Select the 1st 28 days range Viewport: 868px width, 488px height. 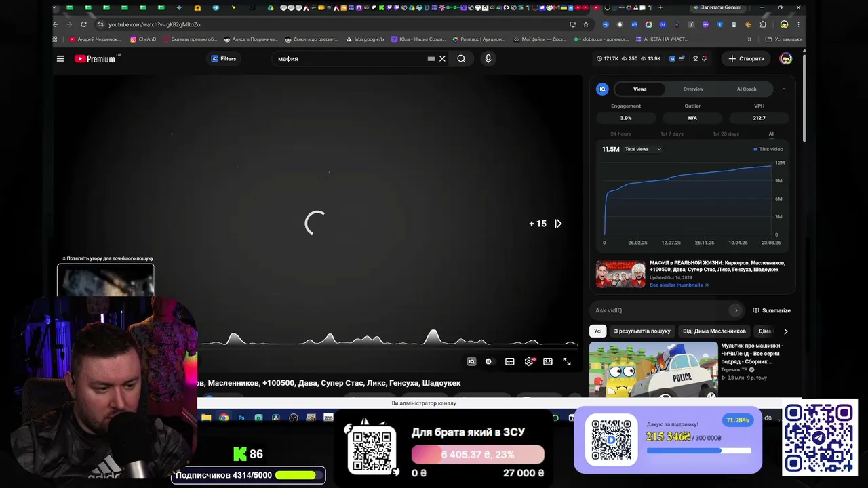pos(726,134)
